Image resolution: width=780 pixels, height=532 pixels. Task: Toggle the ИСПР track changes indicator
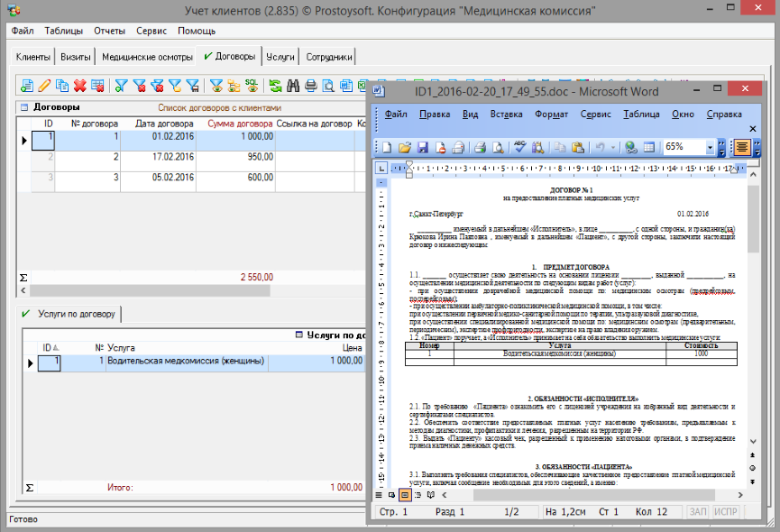(726, 512)
